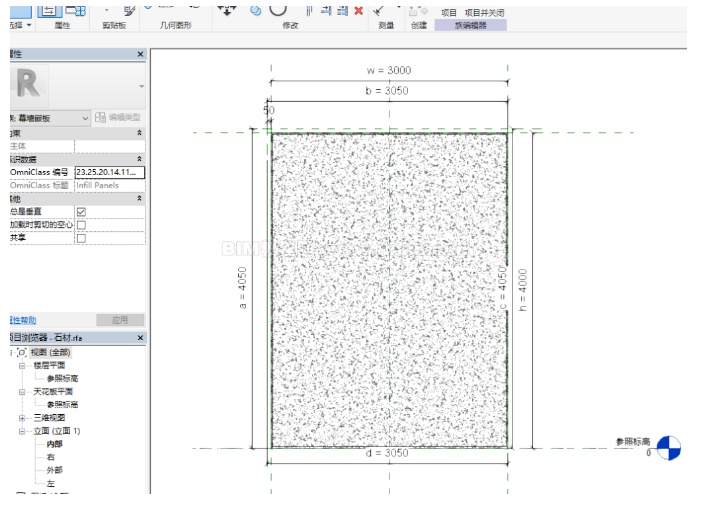Screen dimensions: 702x505
Task: Enable the 共享 checkbox
Action: tap(81, 238)
